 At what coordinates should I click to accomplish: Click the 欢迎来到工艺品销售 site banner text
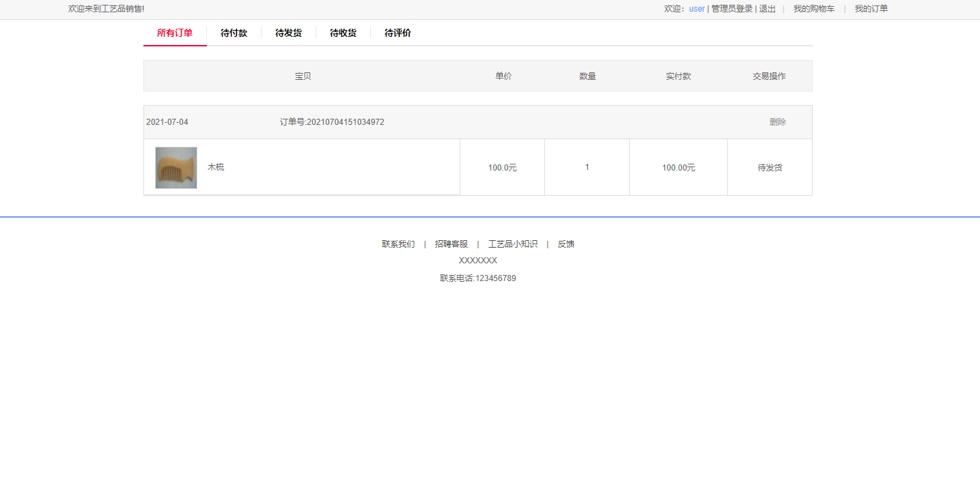107,8
